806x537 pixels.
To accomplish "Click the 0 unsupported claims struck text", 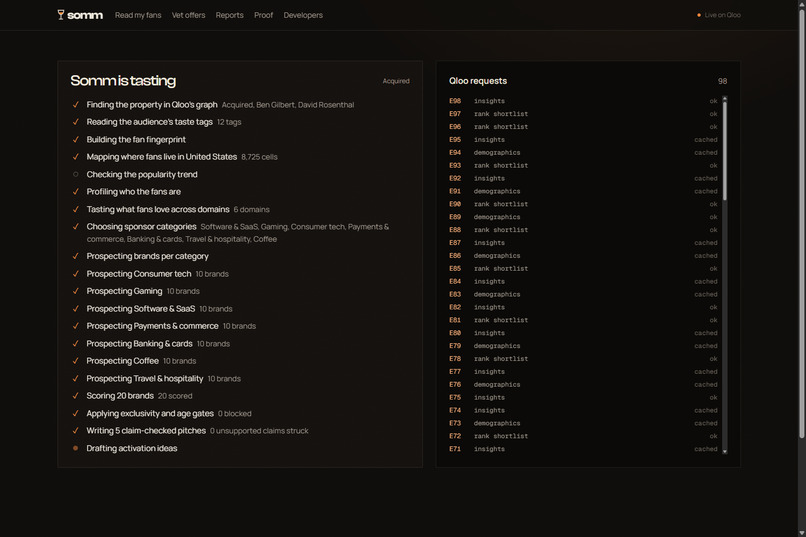I will click(x=259, y=431).
